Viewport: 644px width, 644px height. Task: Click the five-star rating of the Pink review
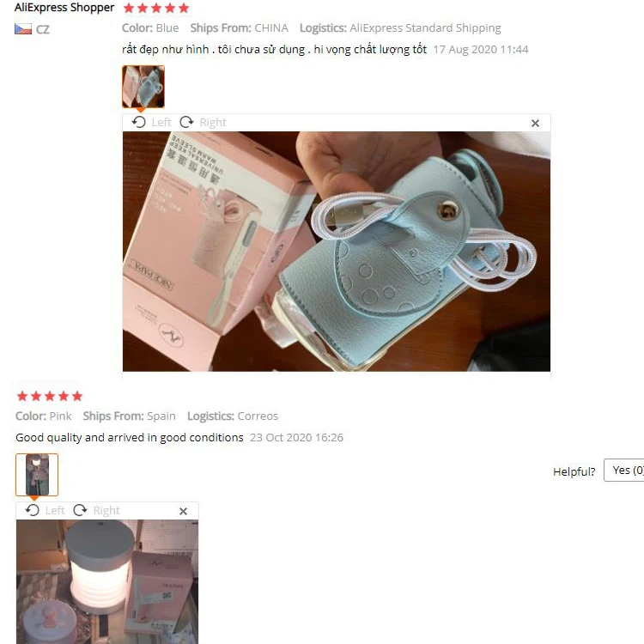50,397
